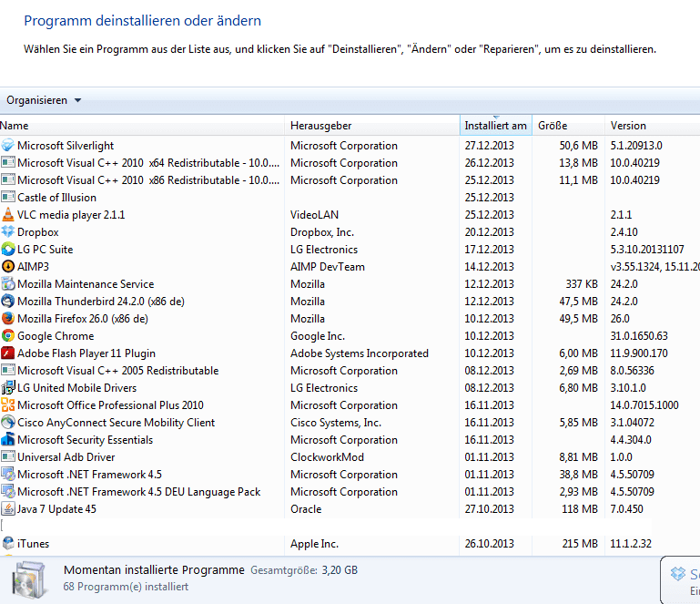Screen dimensions: 700x604
Task: Click the 68 Programm(e) installiert text
Action: pyautogui.click(x=126, y=587)
